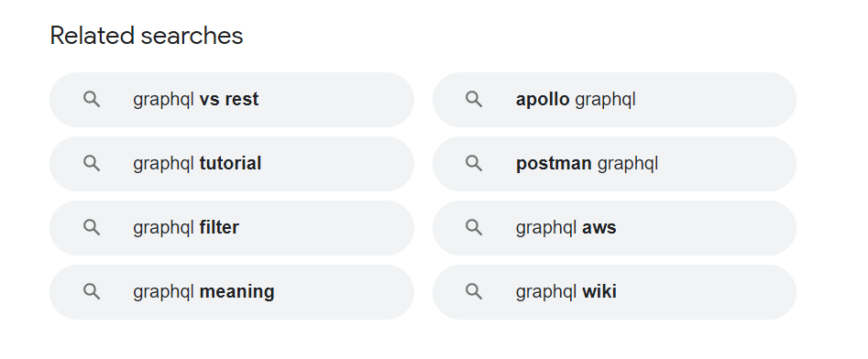Screen dimensions: 868x359
Task: Click search icon beside graphql aws
Action: click(474, 228)
